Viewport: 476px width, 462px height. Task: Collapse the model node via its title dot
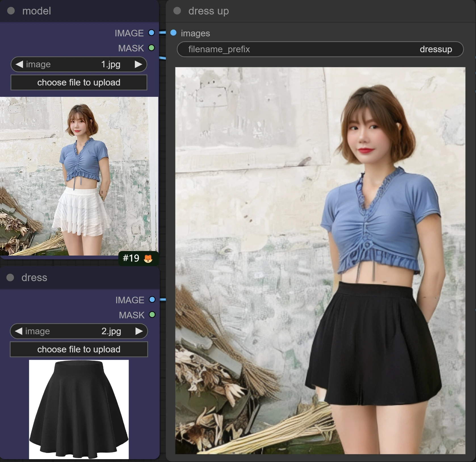click(x=11, y=11)
